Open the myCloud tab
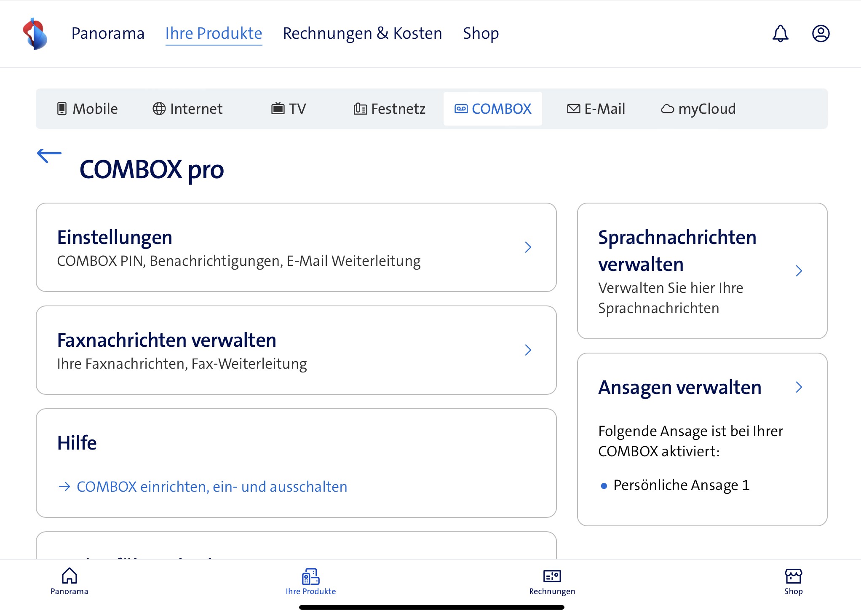Viewport: 861px width, 616px height. point(698,109)
